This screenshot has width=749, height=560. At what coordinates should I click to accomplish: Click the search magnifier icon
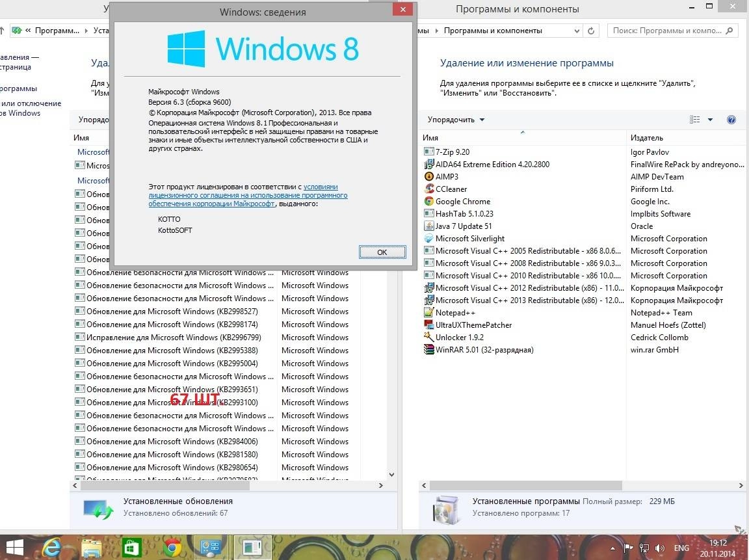729,31
